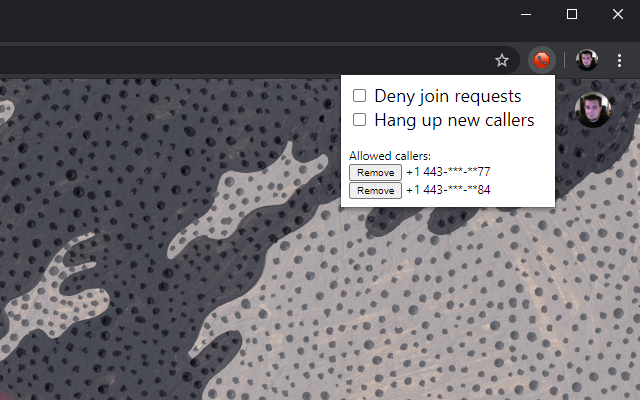Bookmark this page with the star icon
640x400 pixels.
coord(502,60)
